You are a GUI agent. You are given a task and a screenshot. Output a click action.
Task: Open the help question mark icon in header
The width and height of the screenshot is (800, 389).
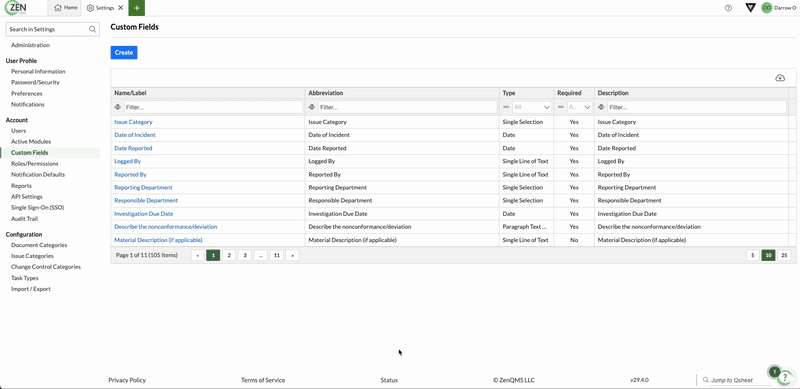728,8
